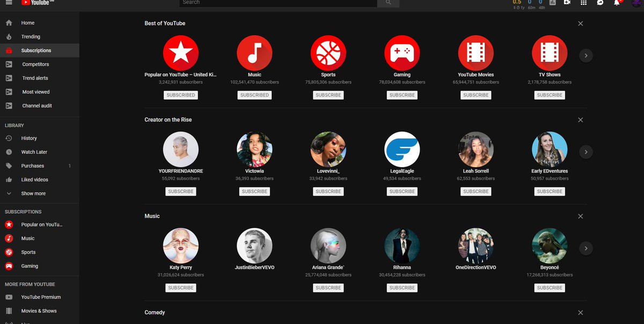644x324 pixels.
Task: Open Watch Later in Library
Action: point(40,152)
